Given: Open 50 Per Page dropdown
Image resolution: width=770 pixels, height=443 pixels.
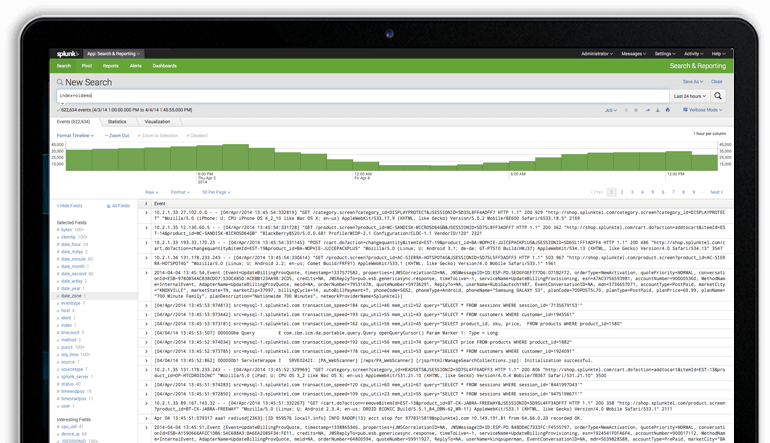Looking at the screenshot, I should 217,192.
